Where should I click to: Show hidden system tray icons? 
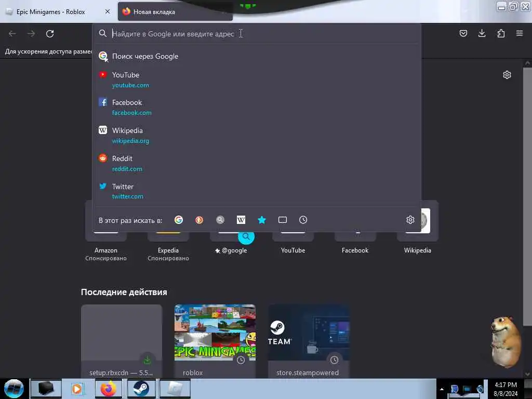[x=442, y=389]
